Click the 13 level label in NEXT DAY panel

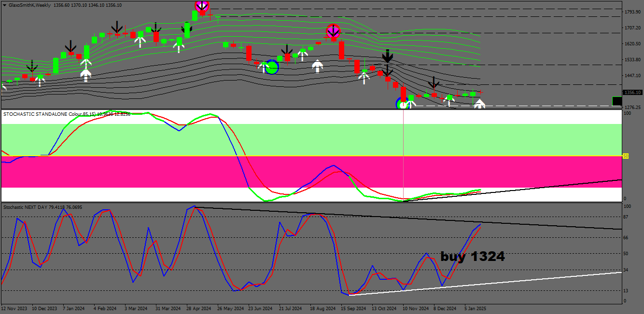(627, 290)
